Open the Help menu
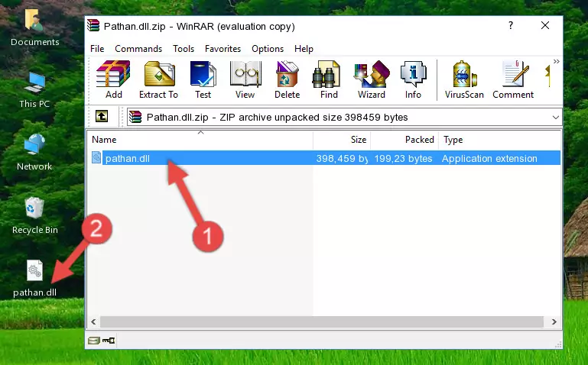Screen dimensions: 588x365 [x=304, y=49]
